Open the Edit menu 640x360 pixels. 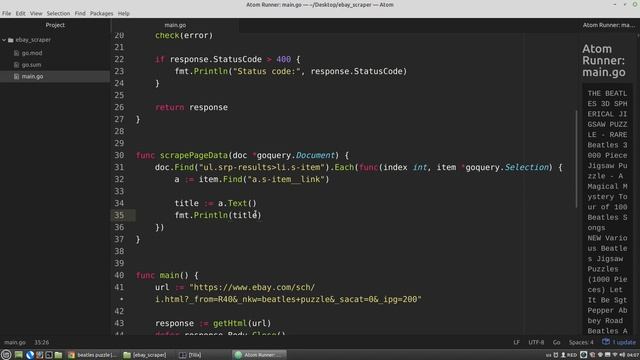click(20, 13)
